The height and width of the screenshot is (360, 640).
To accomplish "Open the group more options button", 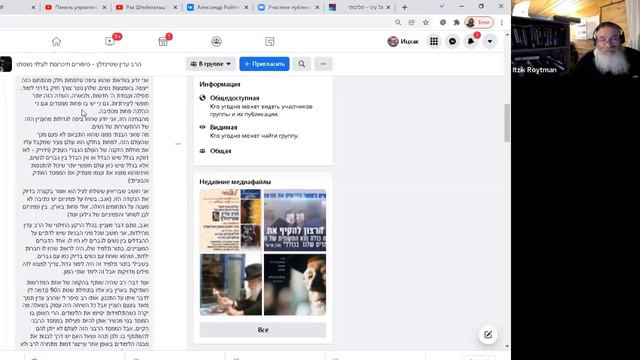I will point(323,64).
